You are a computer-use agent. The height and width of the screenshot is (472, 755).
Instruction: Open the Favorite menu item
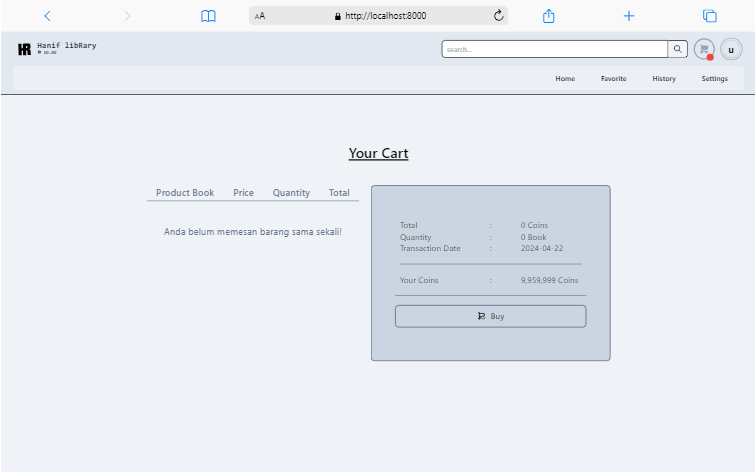(613, 79)
